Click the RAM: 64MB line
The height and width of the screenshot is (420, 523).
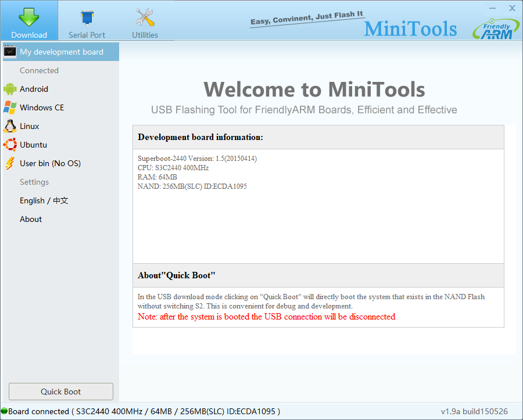pyautogui.click(x=157, y=177)
